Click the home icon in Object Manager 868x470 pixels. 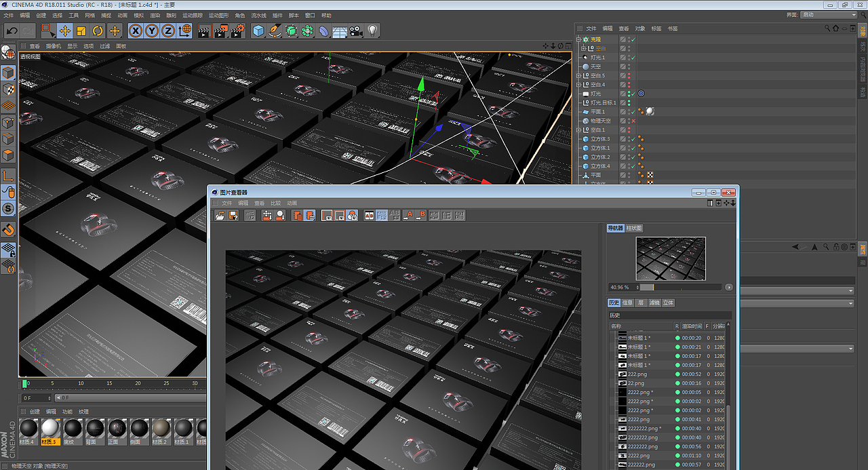(x=836, y=28)
